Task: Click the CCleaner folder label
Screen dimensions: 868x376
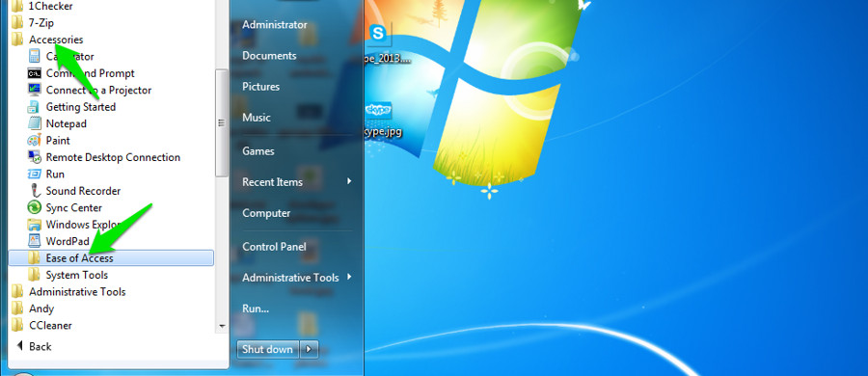Action: [50, 325]
